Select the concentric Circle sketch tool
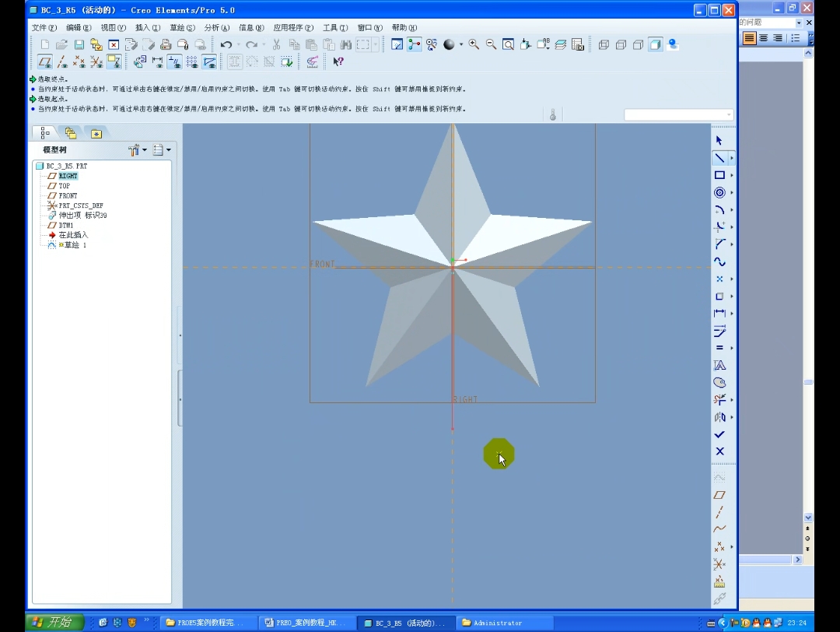This screenshot has width=840, height=632. click(x=719, y=192)
